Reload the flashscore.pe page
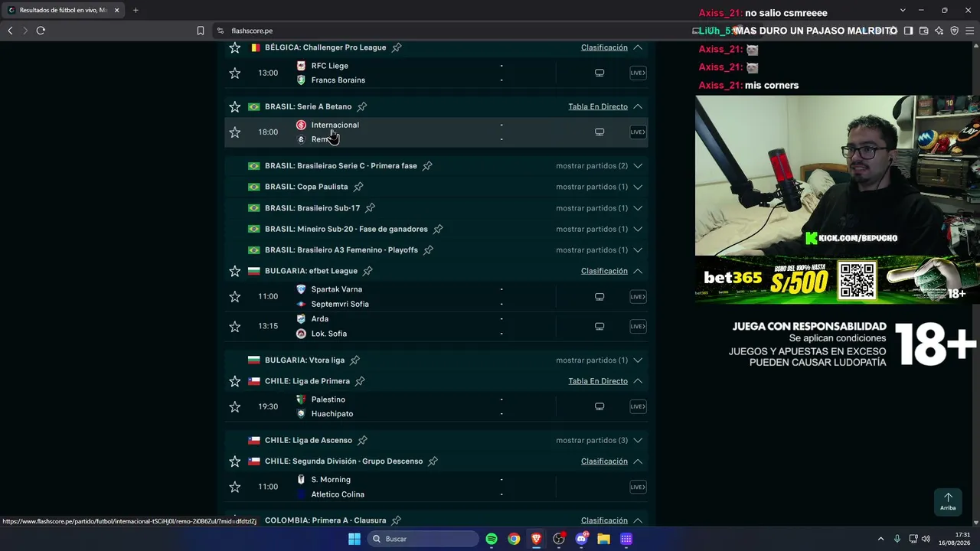The width and height of the screenshot is (980, 551). pos(41,31)
